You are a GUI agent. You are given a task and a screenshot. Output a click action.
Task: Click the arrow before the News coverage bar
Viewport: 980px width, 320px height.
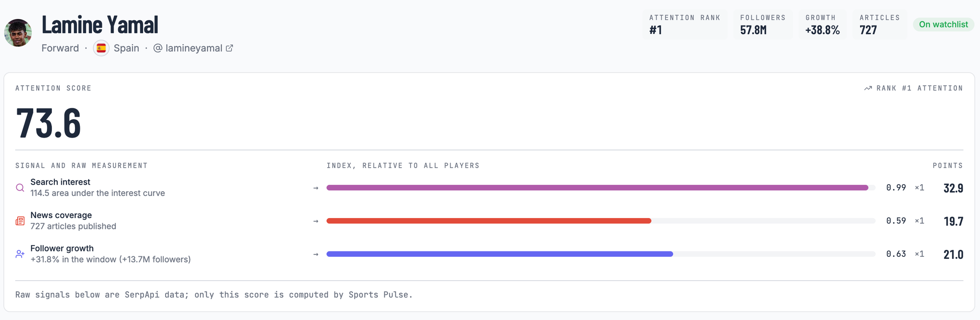(x=316, y=221)
